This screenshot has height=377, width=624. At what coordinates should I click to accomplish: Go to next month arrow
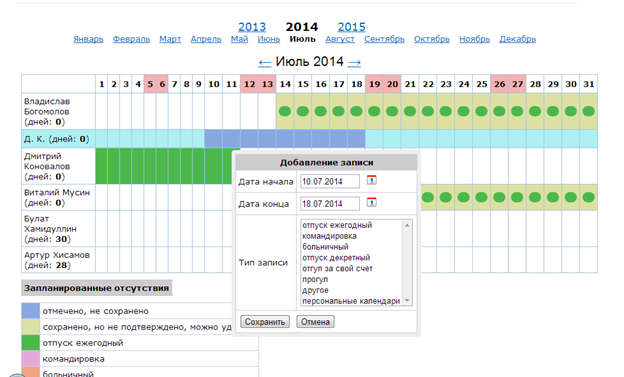coord(354,63)
